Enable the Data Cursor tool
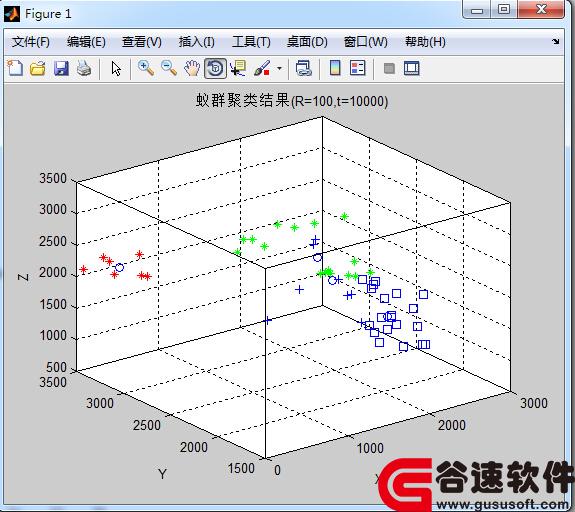This screenshot has height=512, width=575. point(238,68)
